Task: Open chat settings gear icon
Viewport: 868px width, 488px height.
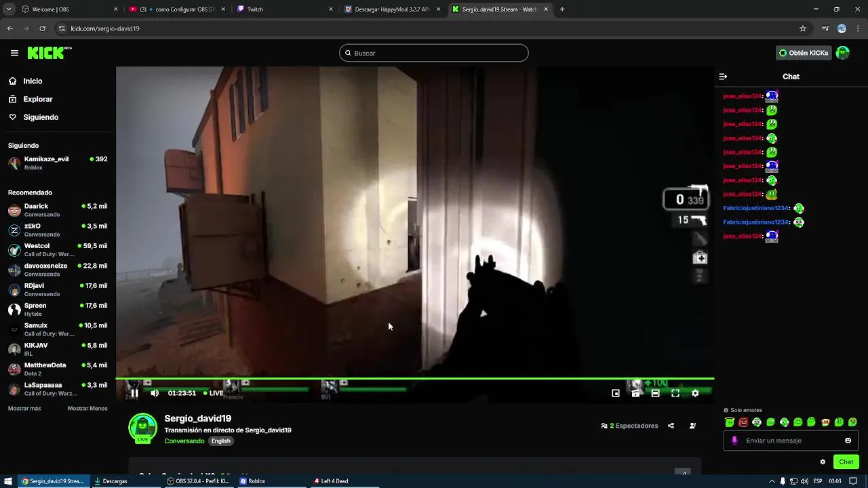Action: [x=823, y=462]
